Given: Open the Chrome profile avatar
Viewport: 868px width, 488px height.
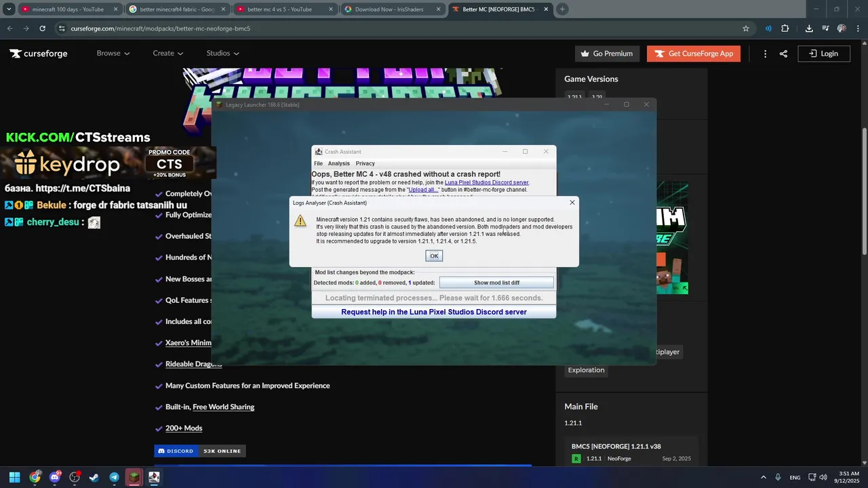Looking at the screenshot, I should [842, 28].
